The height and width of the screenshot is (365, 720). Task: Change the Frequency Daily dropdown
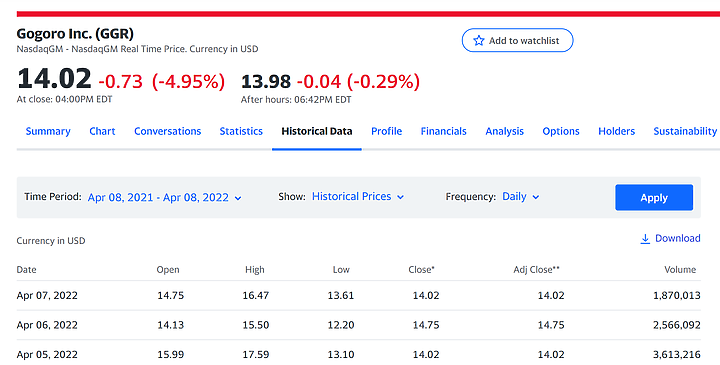pyautogui.click(x=520, y=197)
